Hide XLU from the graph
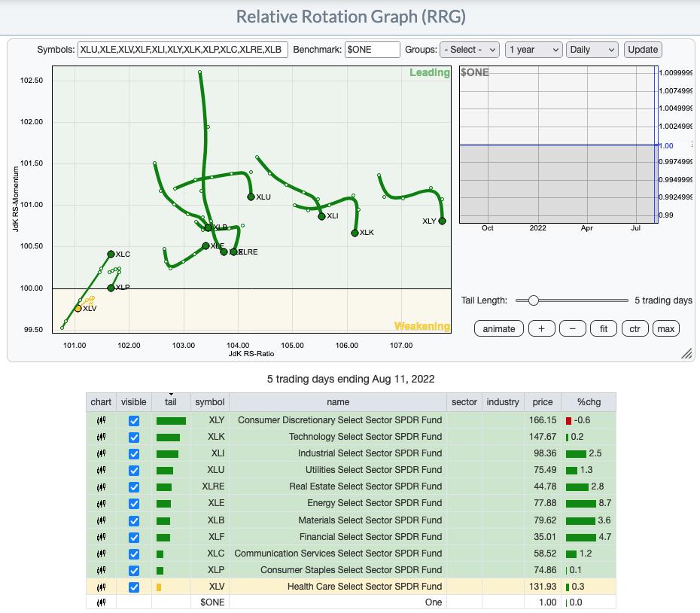 [134, 471]
